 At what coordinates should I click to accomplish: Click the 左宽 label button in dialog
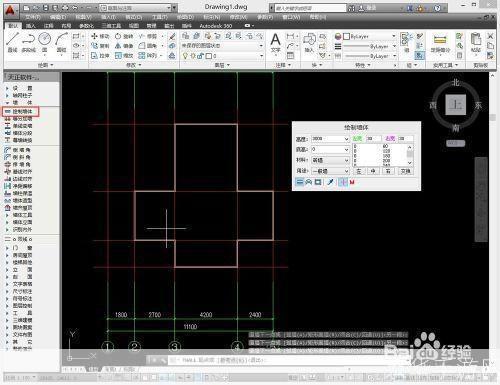click(358, 138)
